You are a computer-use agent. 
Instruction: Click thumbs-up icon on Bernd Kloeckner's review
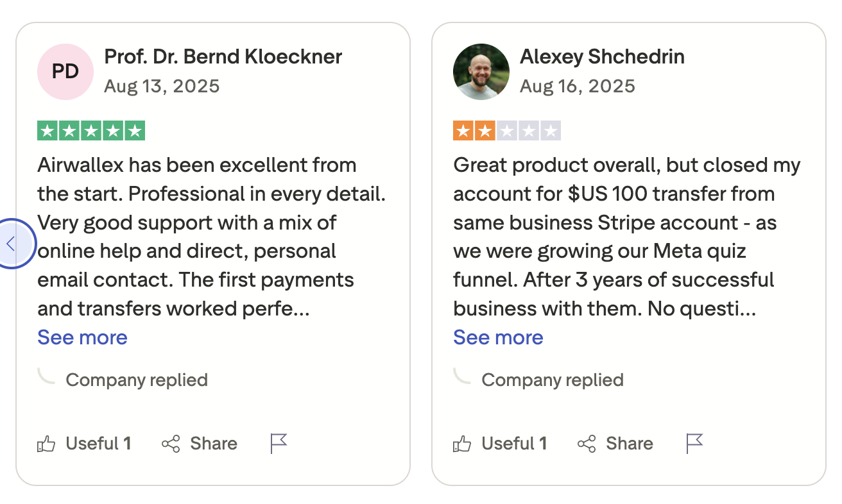coord(46,444)
